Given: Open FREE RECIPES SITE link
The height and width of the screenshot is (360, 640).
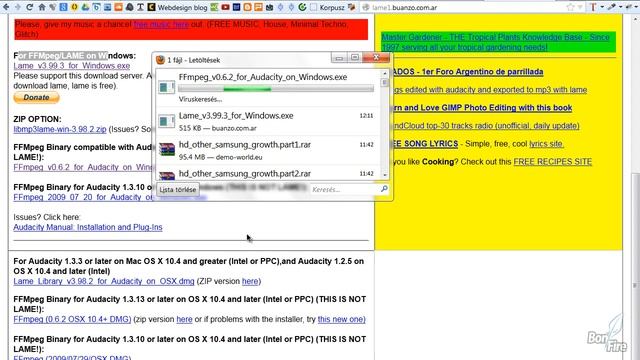Looking at the screenshot, I should click(x=553, y=162).
